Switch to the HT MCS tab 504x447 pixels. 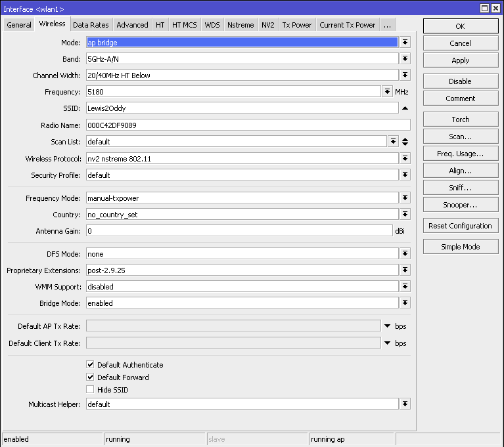tap(185, 25)
